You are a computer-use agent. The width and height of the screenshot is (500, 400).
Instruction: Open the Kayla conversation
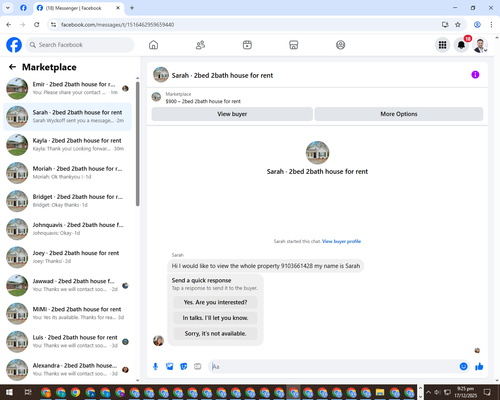pyautogui.click(x=67, y=145)
